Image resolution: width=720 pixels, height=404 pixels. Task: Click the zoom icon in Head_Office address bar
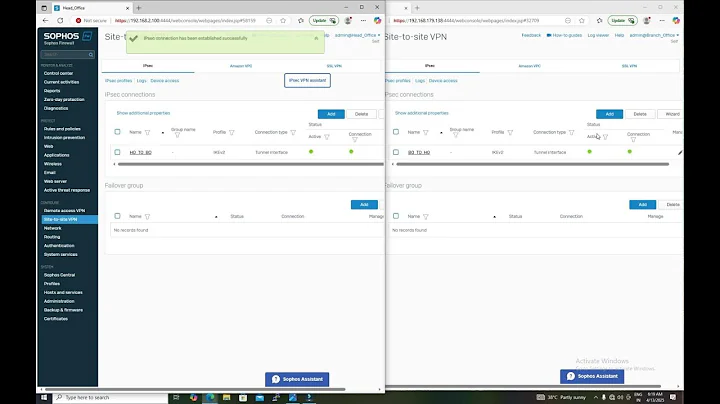[x=269, y=21]
